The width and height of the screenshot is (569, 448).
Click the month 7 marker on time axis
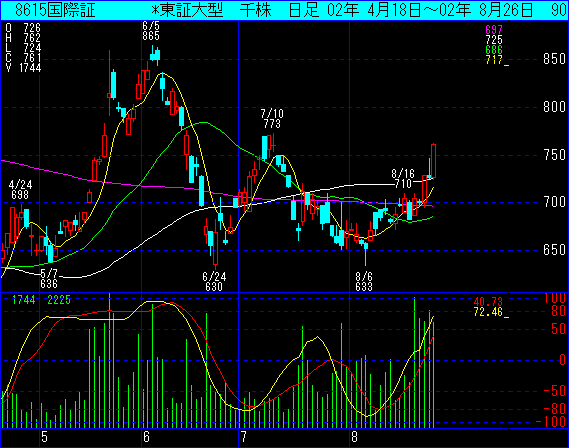243,437
